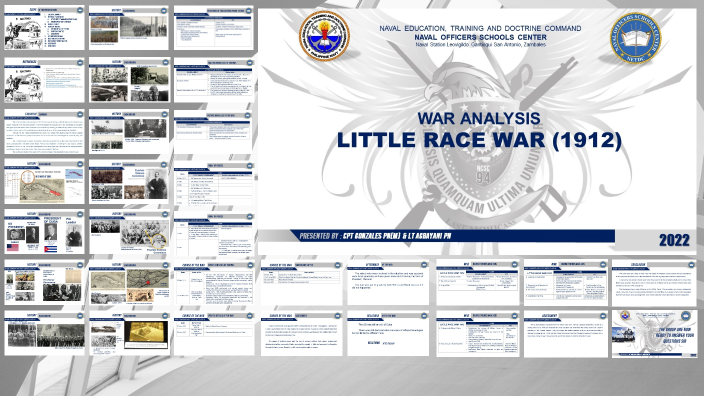Open the Aftermath text slide thumbnail
The height and width of the screenshot is (396, 704).
click(x=388, y=283)
